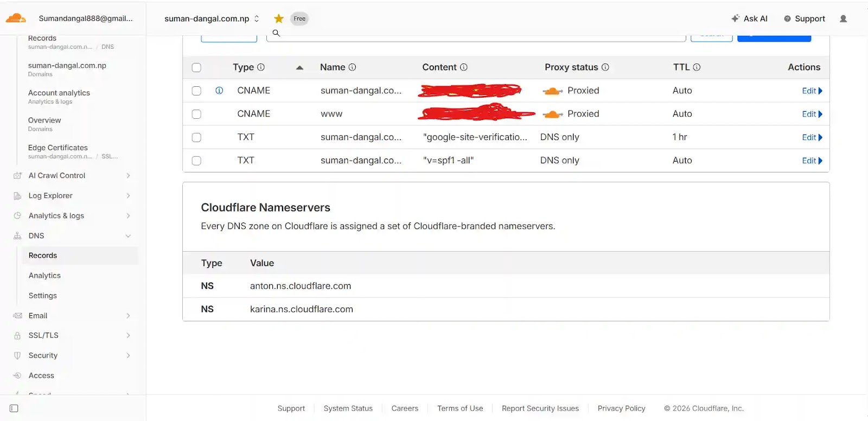Click the TTL column info icon
This screenshot has width=868, height=421.
point(697,67)
